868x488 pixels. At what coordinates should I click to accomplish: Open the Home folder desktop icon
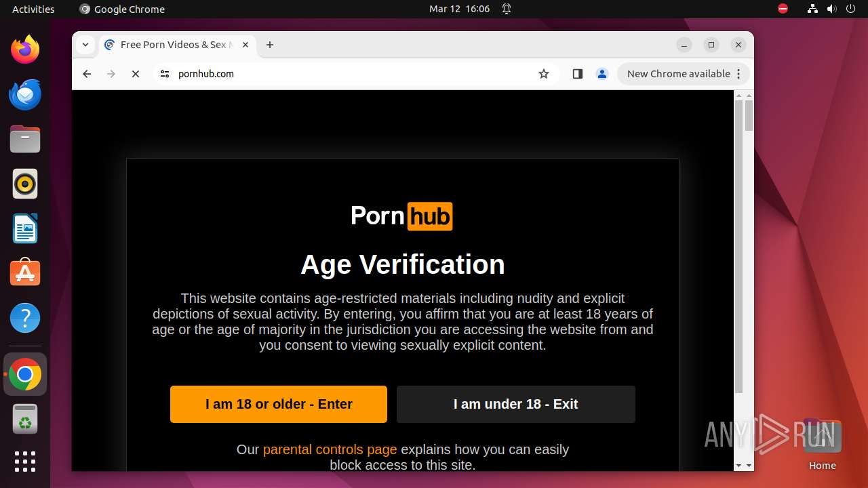click(822, 445)
